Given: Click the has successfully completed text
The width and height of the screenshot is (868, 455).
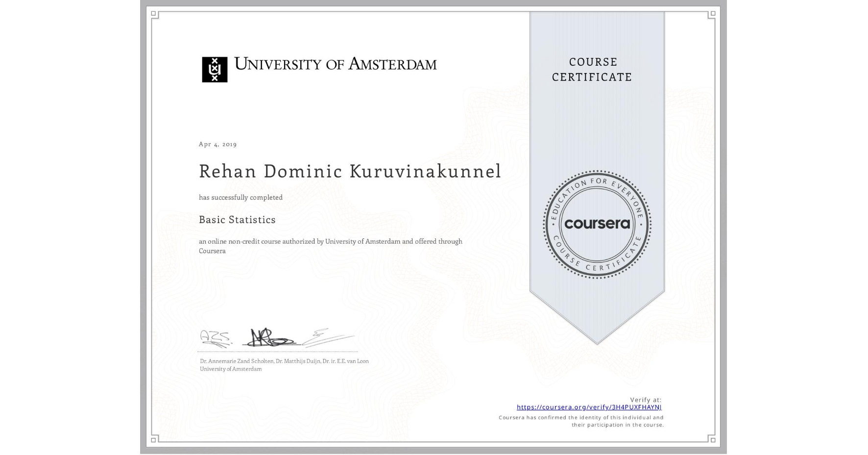Looking at the screenshot, I should click(241, 197).
